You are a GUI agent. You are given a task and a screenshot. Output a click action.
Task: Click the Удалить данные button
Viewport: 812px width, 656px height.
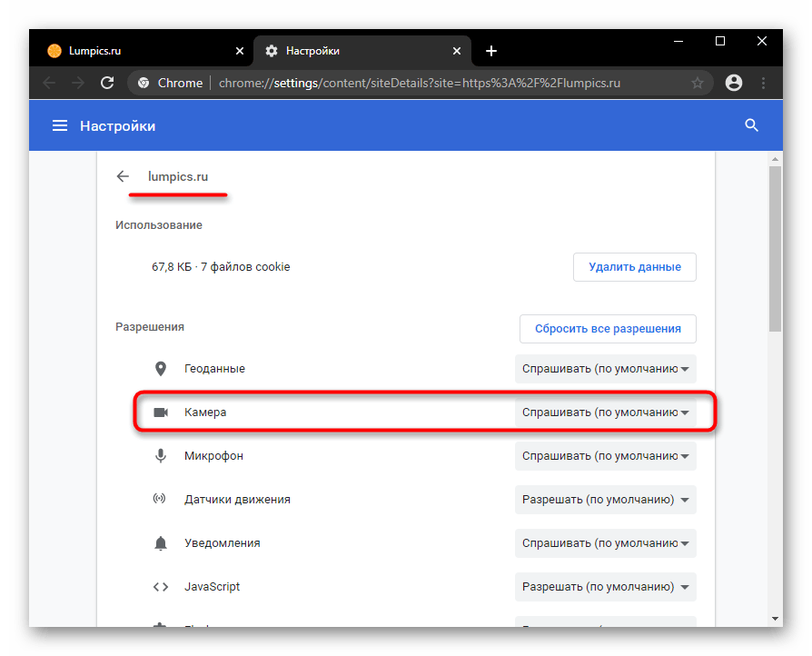634,267
